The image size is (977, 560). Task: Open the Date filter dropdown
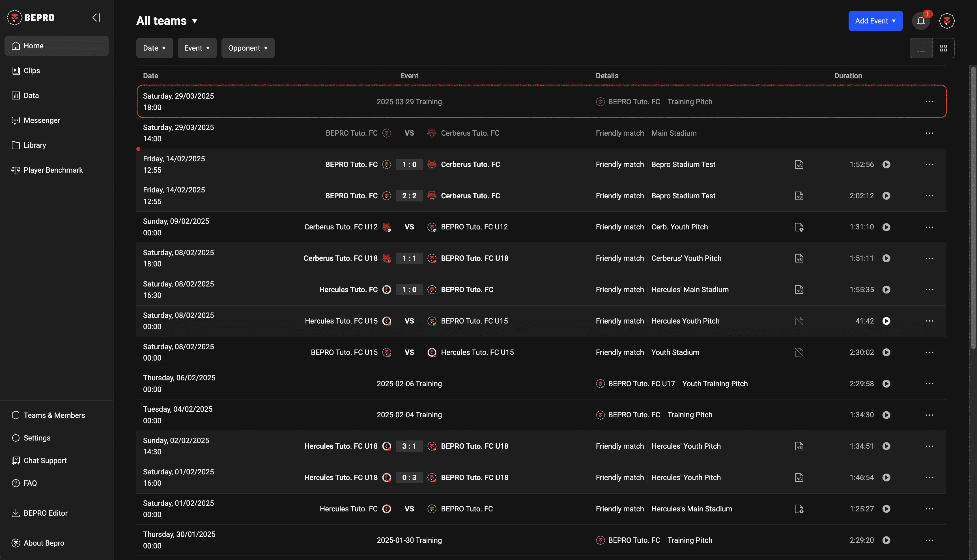point(154,48)
